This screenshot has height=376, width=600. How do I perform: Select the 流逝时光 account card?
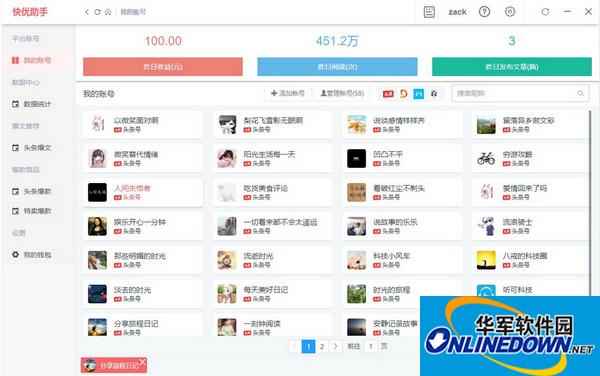272,260
